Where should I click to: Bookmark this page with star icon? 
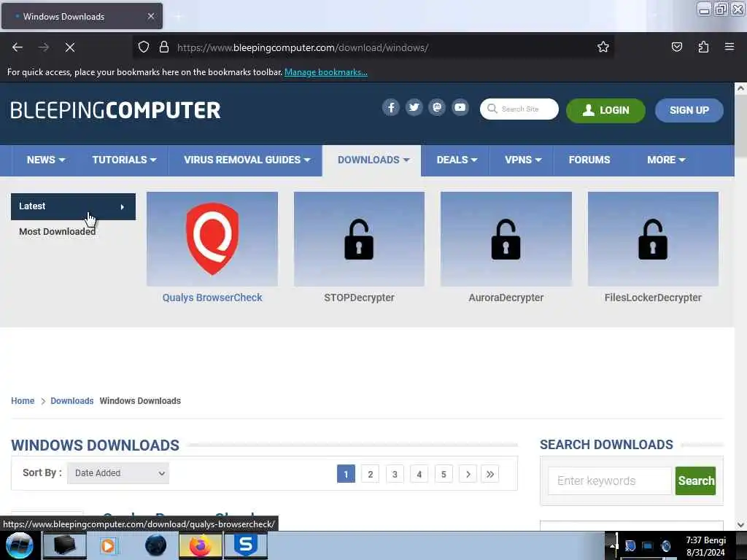603,47
